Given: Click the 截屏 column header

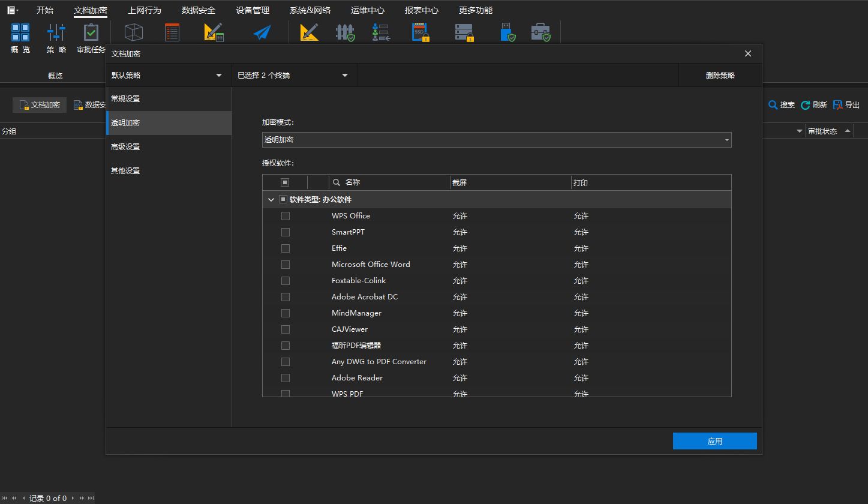Looking at the screenshot, I should tap(510, 182).
